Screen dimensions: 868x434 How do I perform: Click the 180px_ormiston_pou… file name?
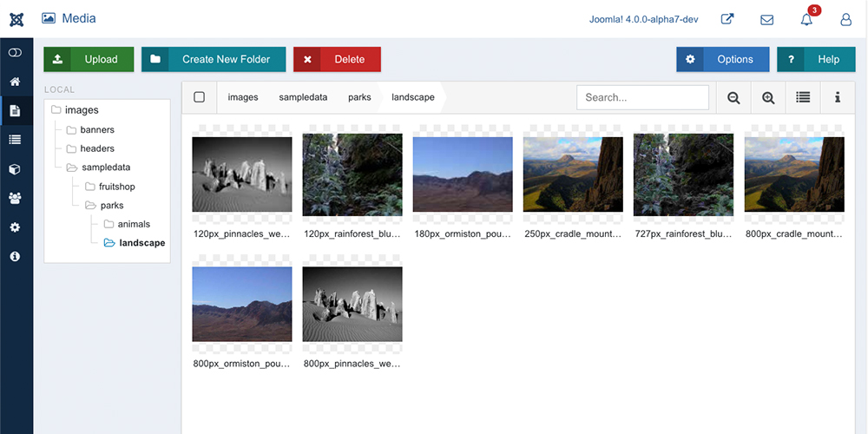[463, 234]
